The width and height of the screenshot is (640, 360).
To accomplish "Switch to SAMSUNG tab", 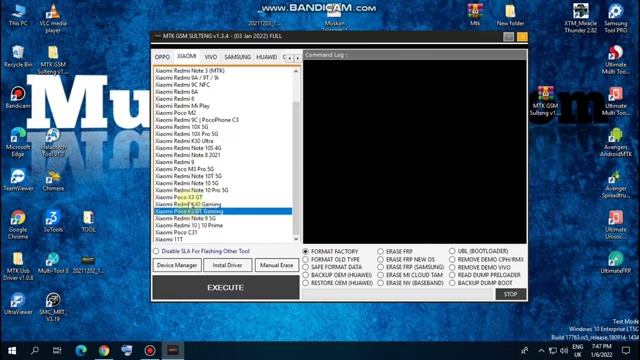I will (x=237, y=57).
